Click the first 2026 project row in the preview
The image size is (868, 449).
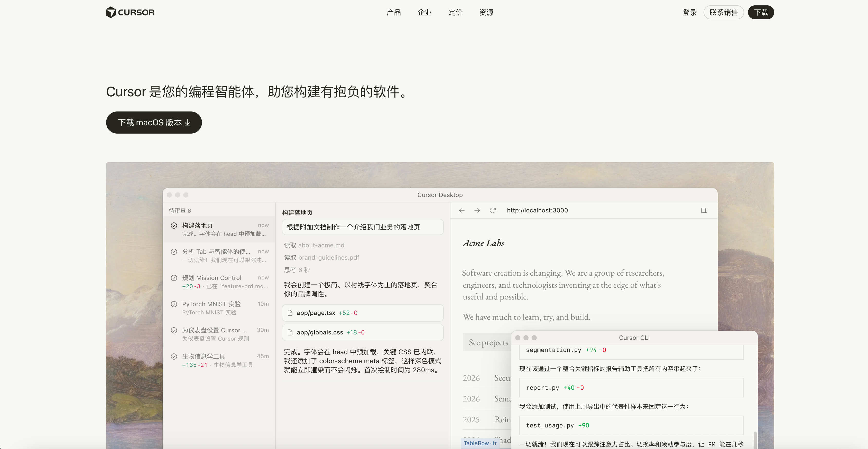(x=487, y=378)
